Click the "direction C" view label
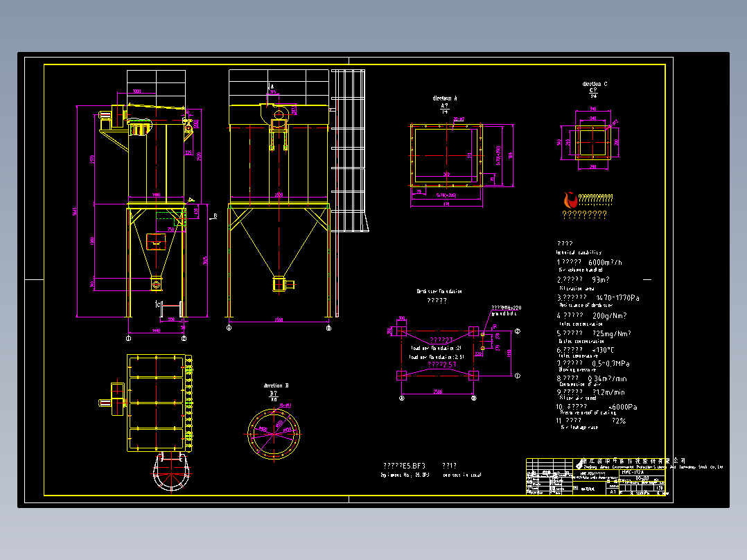 595,84
